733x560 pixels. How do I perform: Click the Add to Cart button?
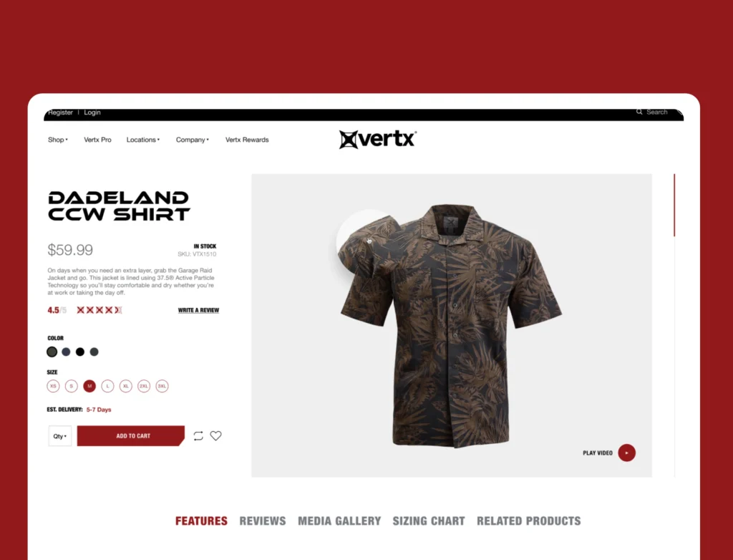(131, 435)
